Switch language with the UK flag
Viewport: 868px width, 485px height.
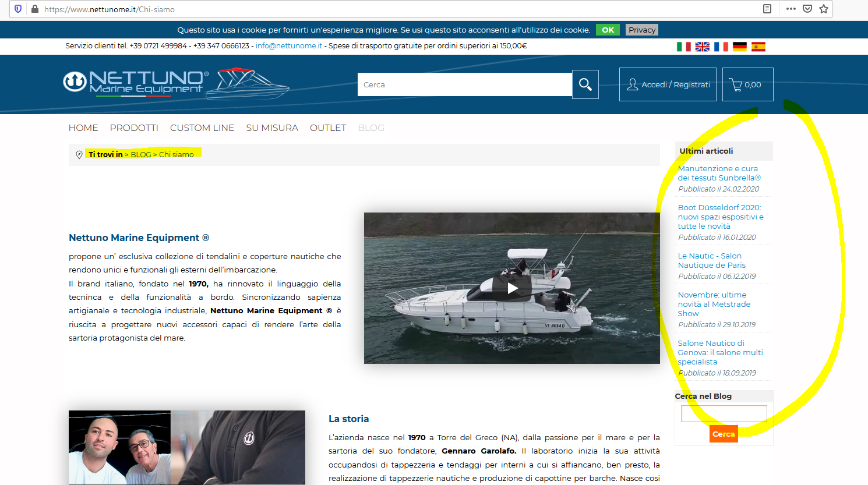tap(703, 47)
